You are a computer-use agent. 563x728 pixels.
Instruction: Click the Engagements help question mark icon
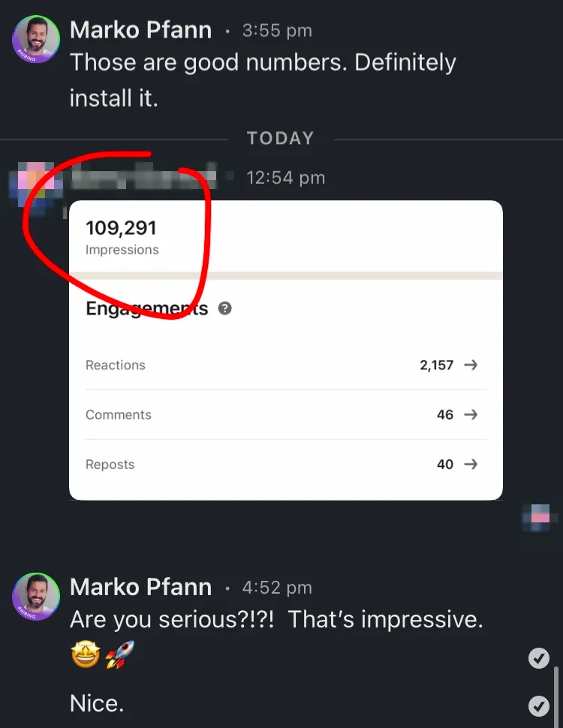225,308
